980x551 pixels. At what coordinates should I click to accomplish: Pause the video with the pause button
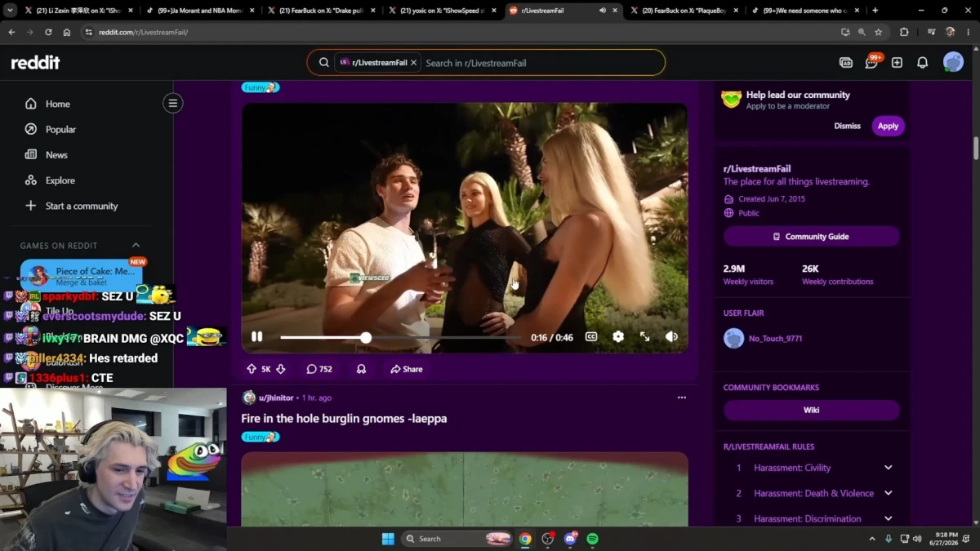[x=256, y=336]
